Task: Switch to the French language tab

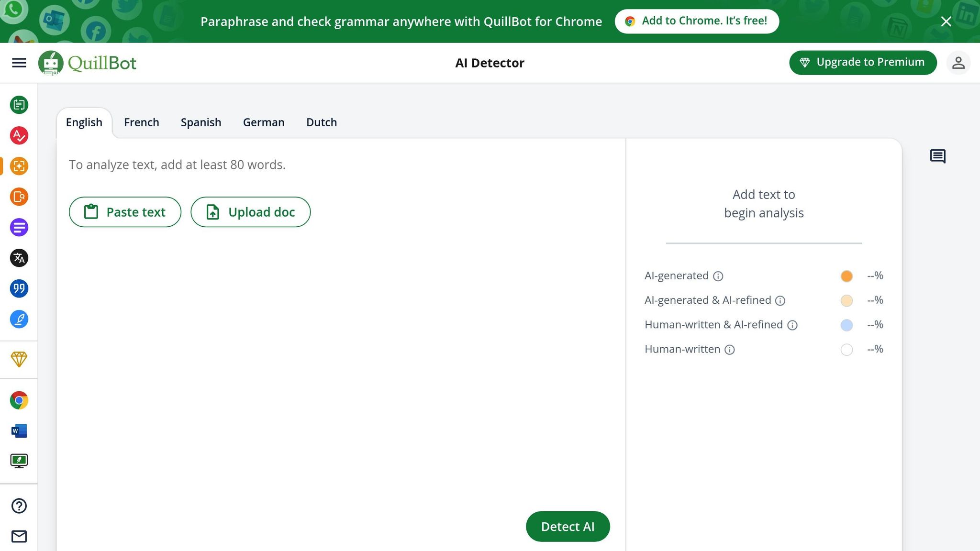Action: tap(141, 122)
